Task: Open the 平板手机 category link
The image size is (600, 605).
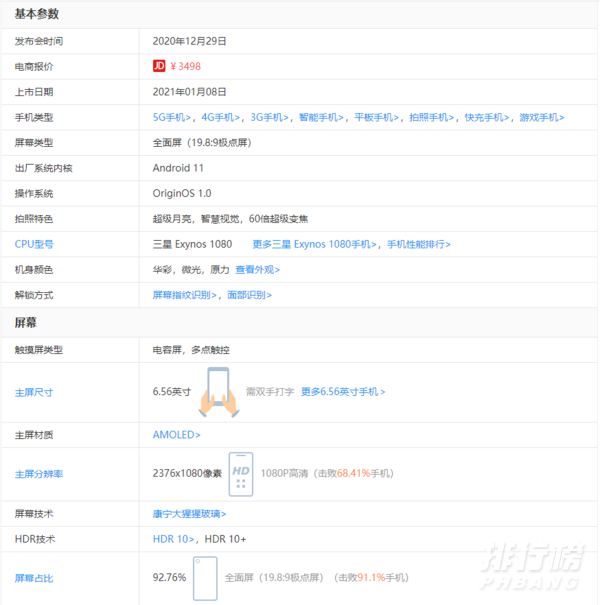Action: click(x=377, y=117)
